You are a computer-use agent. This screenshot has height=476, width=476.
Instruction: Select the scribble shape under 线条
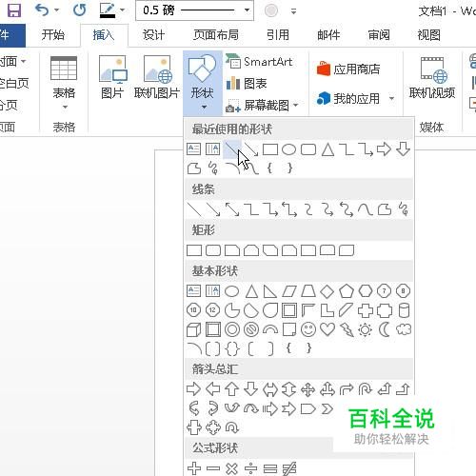404,209
